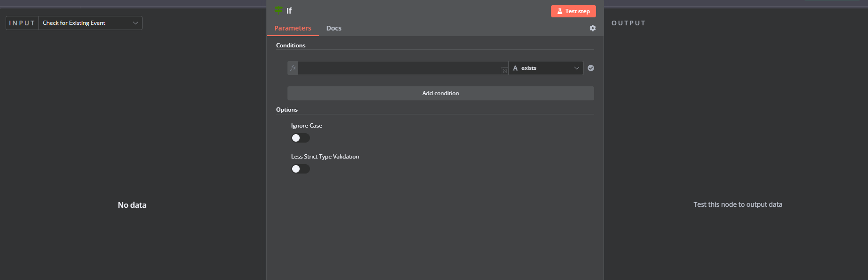This screenshot has width=868, height=280.
Task: Click the flask icon on Test step
Action: (560, 11)
